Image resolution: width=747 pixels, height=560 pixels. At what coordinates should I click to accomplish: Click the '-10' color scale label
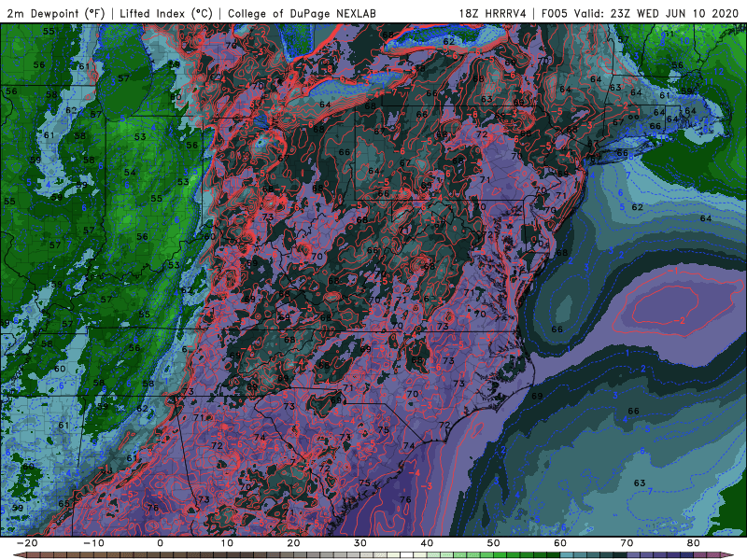pos(93,543)
